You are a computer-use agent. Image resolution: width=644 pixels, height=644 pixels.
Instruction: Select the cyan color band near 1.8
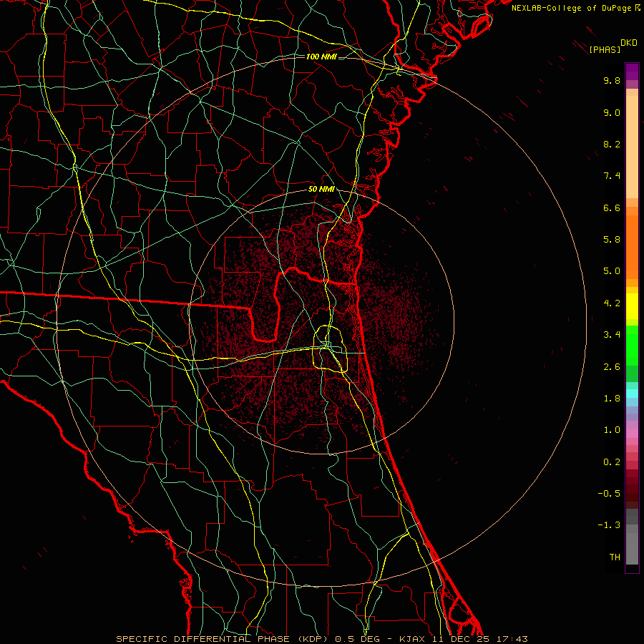tap(632, 394)
